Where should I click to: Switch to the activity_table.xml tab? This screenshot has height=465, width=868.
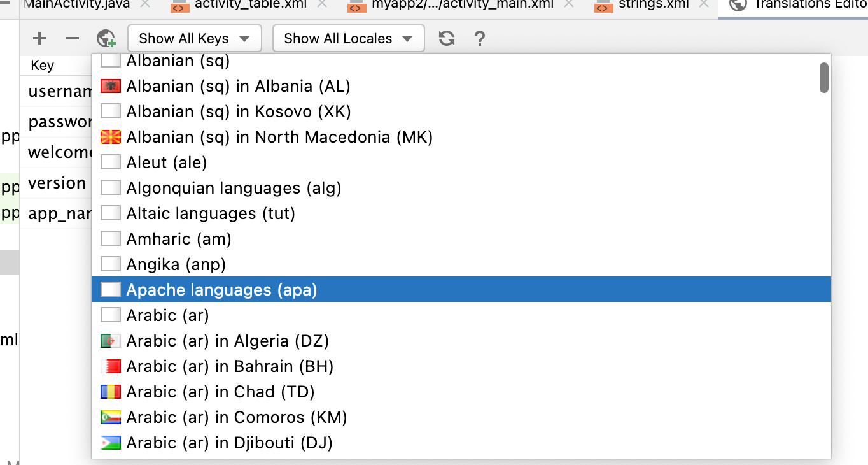[x=251, y=5]
